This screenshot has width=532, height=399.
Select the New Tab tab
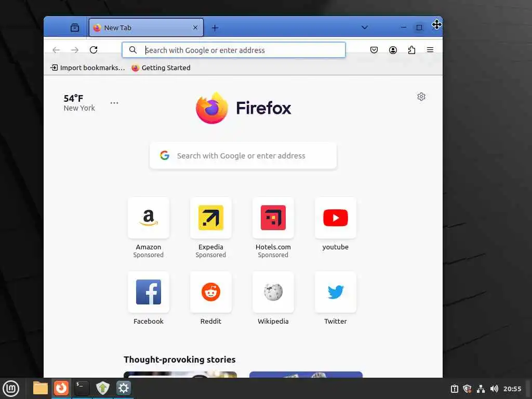pyautogui.click(x=146, y=28)
